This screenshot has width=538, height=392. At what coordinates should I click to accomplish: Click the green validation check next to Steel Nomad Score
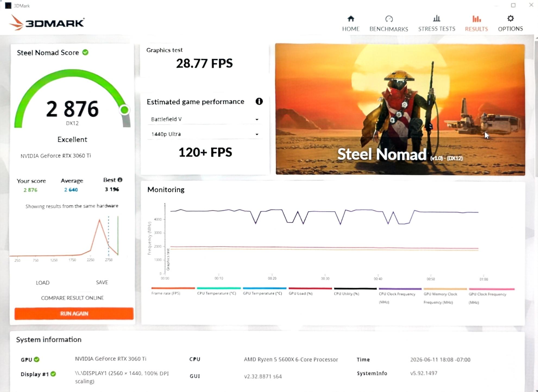(x=85, y=52)
